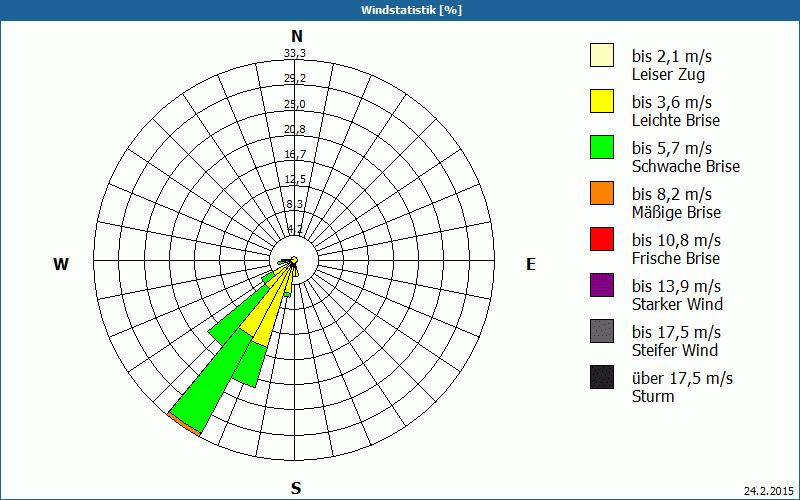Click the 'Steifer Wind' legend label
Screen dimensions: 800x500
point(674,350)
